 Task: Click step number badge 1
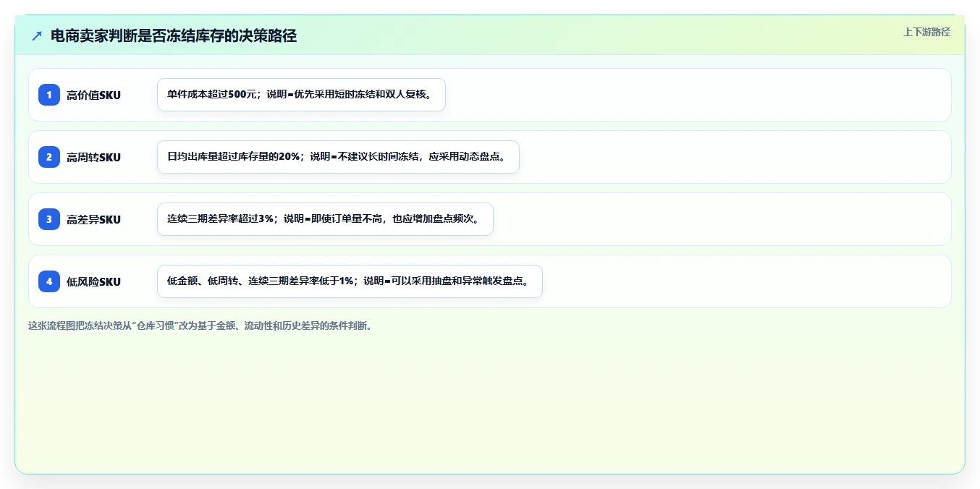tap(49, 95)
